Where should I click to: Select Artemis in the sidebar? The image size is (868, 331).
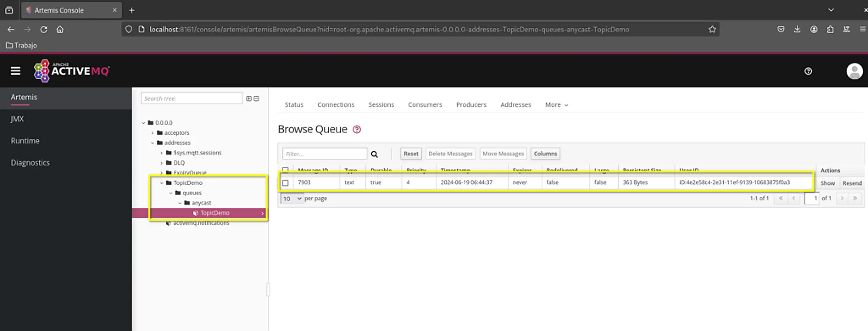click(66, 97)
